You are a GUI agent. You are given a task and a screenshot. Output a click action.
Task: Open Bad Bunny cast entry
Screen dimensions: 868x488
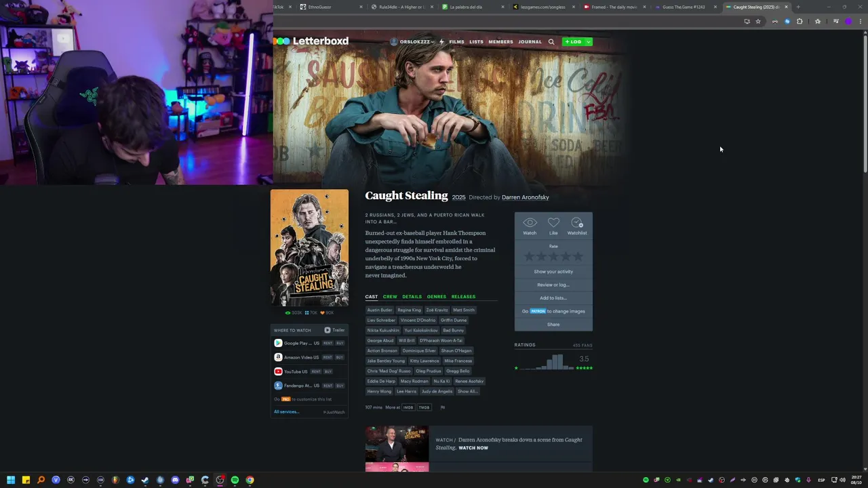(454, 330)
